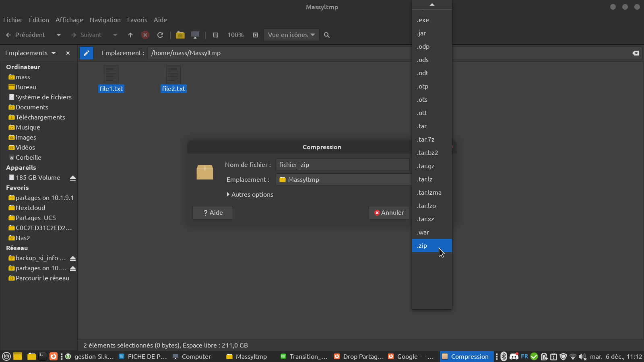The image size is (644, 362).
Task: Click the Aide button in dialog
Action: [x=213, y=213]
